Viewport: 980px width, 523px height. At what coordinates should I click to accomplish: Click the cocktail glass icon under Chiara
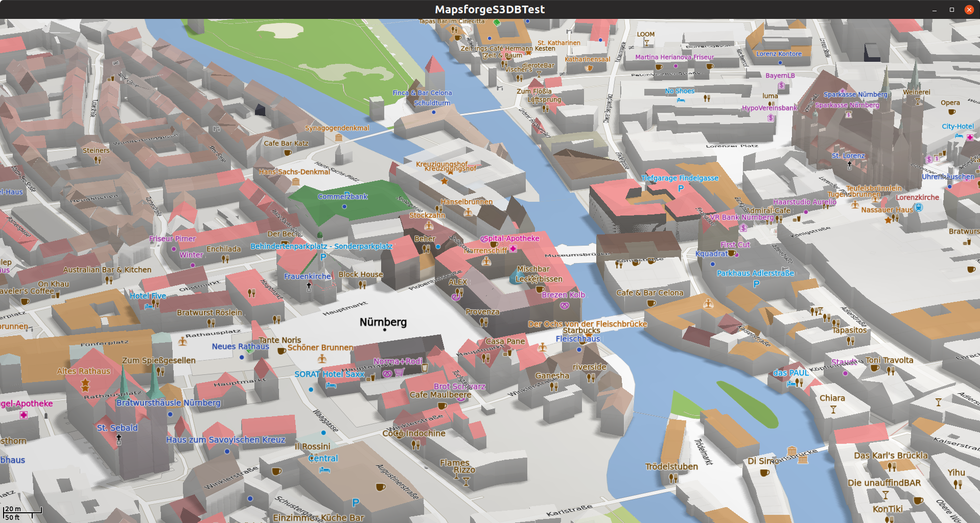click(x=833, y=410)
